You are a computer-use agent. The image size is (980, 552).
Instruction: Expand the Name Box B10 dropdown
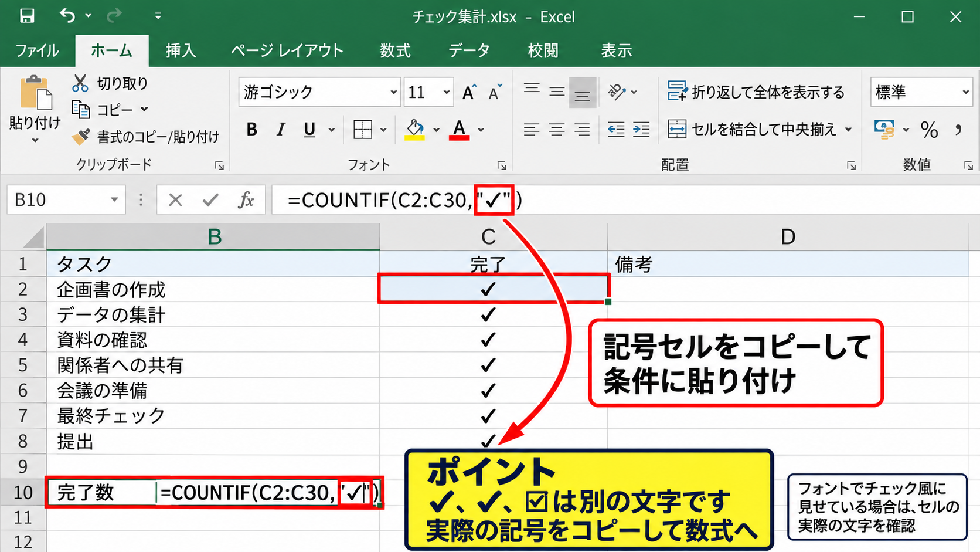(114, 200)
